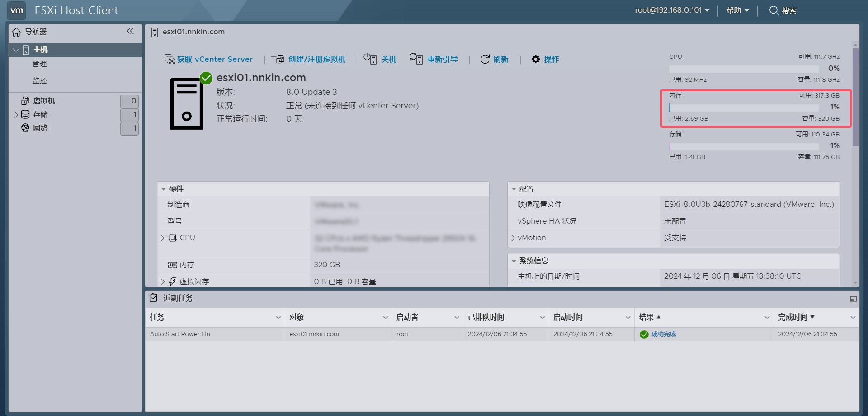868x416 pixels.
Task: Collapse the Hardware (硬件) section
Action: coord(164,189)
